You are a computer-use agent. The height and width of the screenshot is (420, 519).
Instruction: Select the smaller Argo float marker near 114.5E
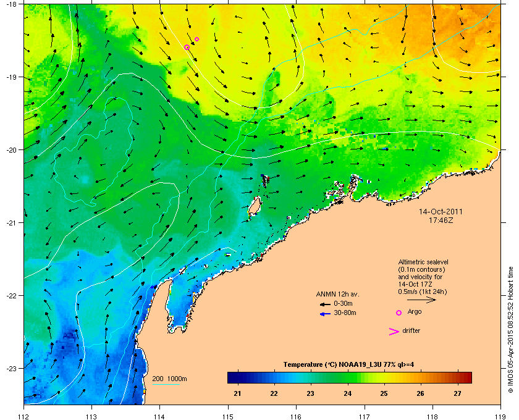[x=196, y=40]
